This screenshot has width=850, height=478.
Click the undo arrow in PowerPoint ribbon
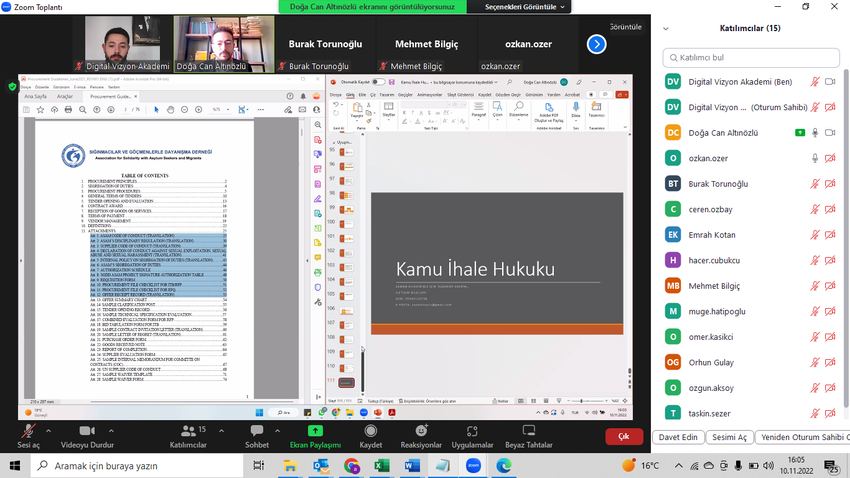[x=337, y=105]
